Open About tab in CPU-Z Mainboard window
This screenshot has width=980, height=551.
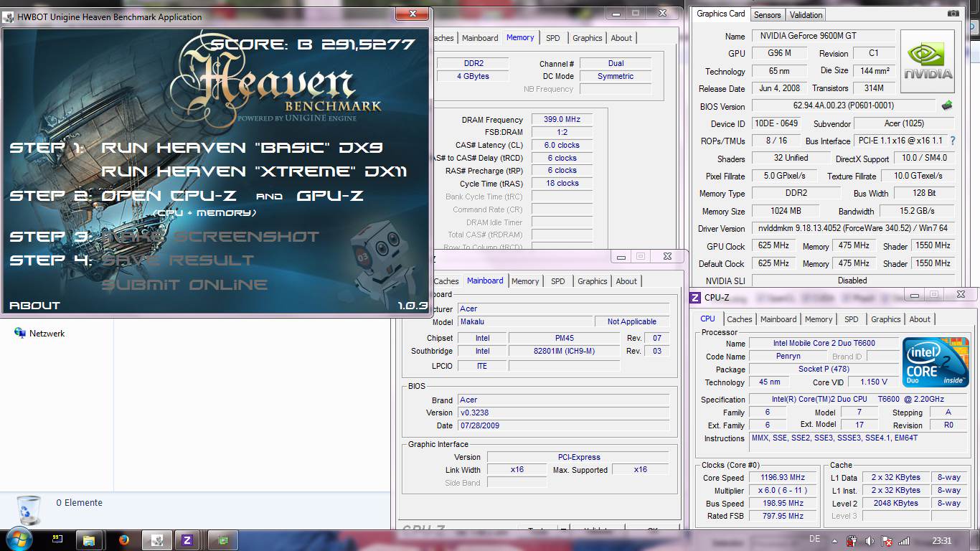(x=626, y=281)
